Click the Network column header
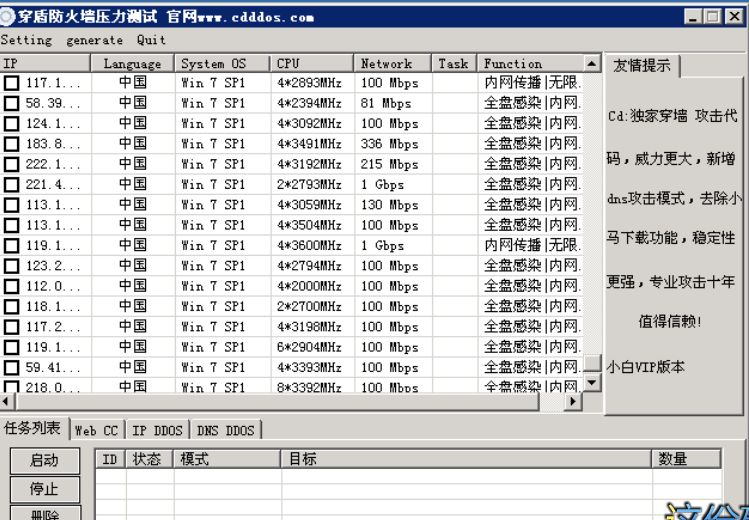 point(394,63)
